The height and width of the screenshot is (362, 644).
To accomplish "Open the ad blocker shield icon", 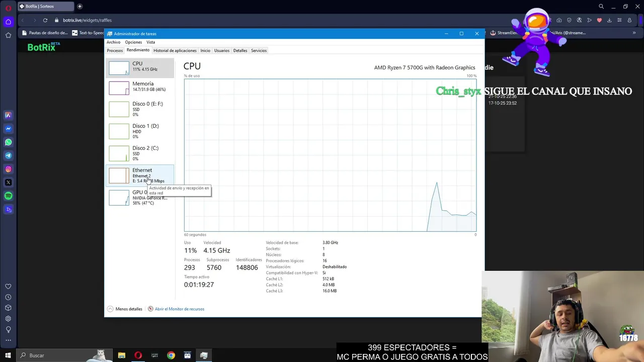I will 569,20.
